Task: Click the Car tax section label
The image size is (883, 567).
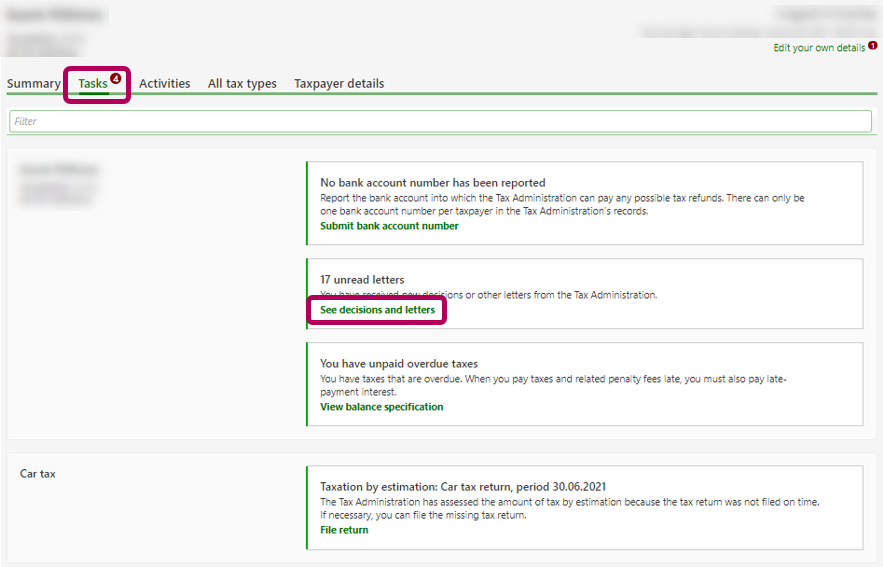Action: tap(38, 474)
